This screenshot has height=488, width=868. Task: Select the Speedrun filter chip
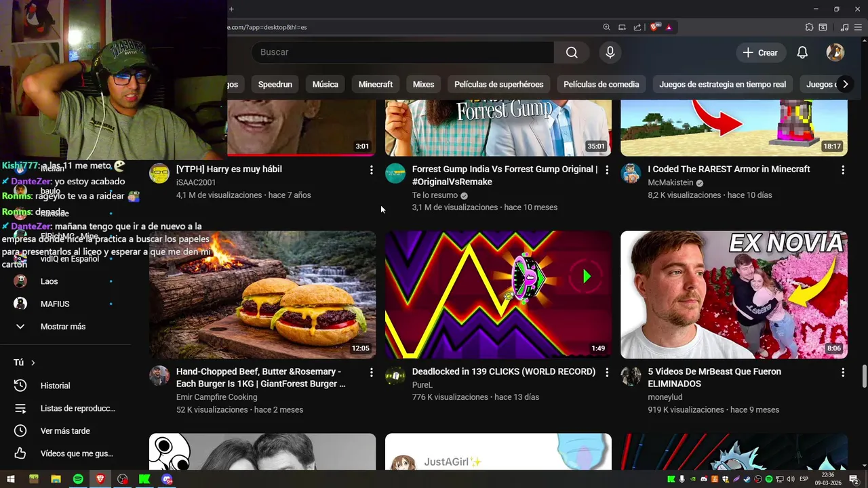275,84
